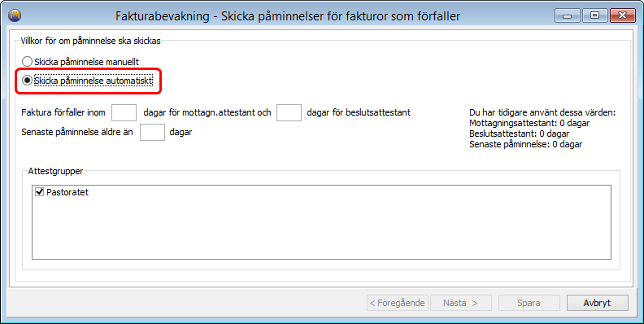Focus the 'Senaste påminnelse äldre än' days field
This screenshot has width=644, height=324.
click(152, 132)
